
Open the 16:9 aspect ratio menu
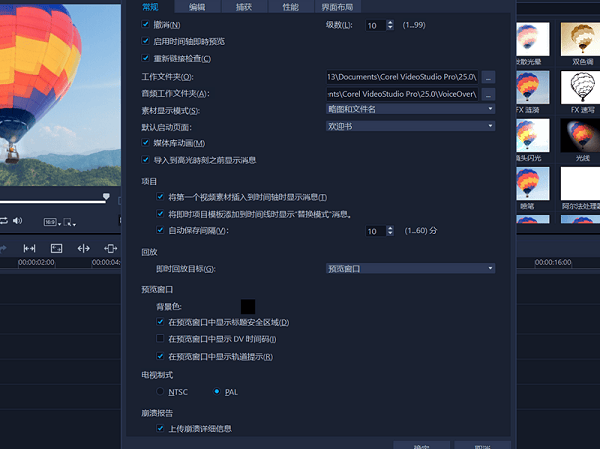click(x=52, y=222)
